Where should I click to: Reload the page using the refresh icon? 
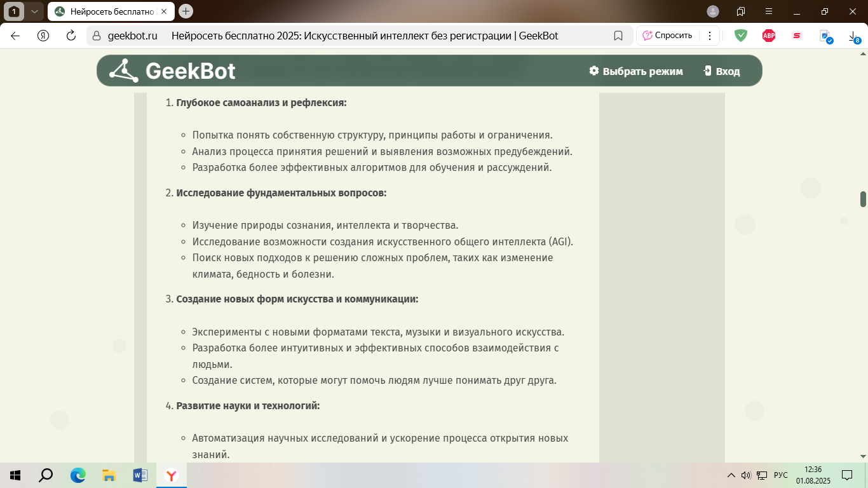pyautogui.click(x=71, y=36)
